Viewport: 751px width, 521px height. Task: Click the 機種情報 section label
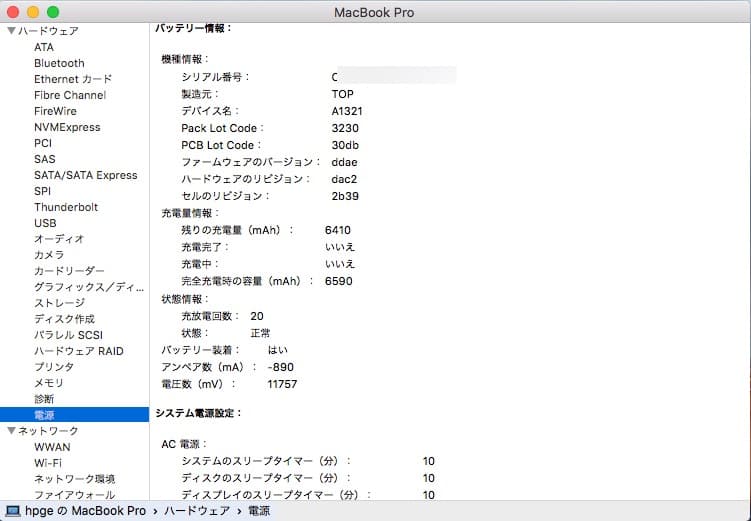(185, 59)
